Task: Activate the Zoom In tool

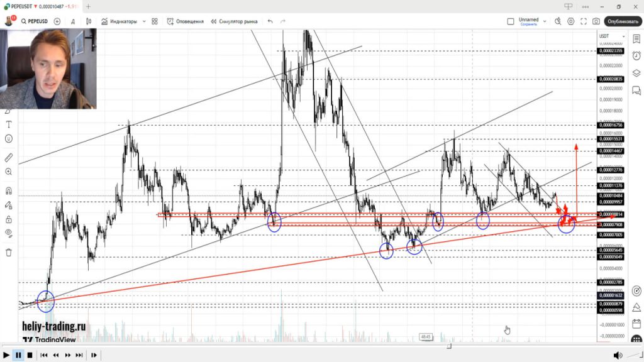Action: pos(9,172)
